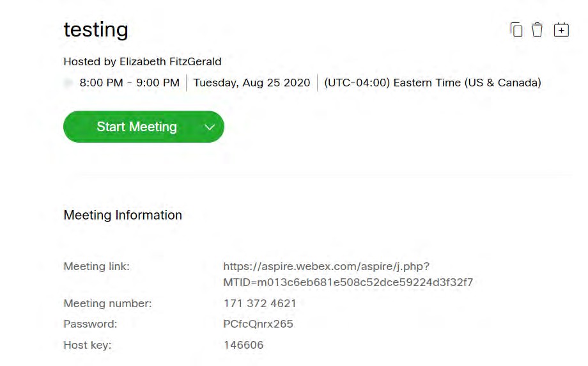Click meeting number 171 372 4621
Image resolution: width=588 pixels, height=366 pixels.
(x=260, y=303)
